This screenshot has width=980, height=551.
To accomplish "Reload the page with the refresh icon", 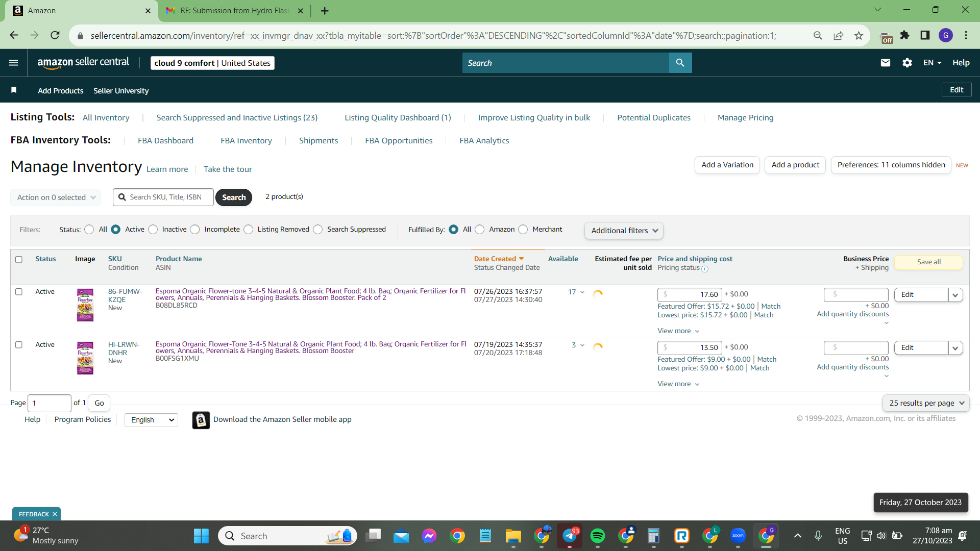I will (55, 35).
